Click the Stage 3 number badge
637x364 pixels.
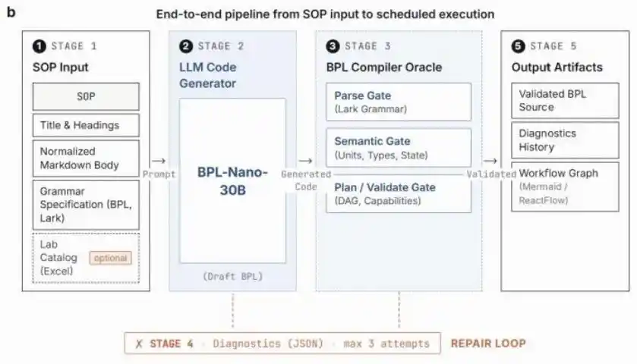pyautogui.click(x=333, y=46)
